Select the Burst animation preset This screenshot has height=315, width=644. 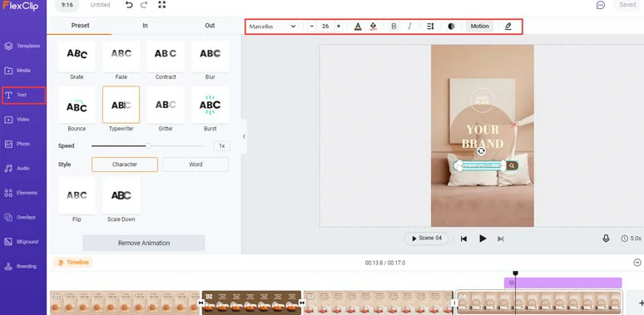(x=210, y=106)
